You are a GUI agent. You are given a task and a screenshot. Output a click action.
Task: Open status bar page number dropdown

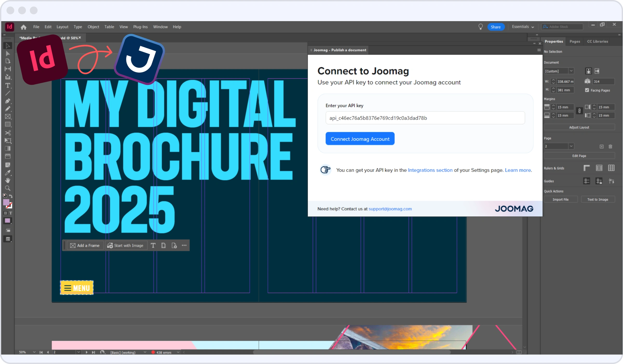(78, 352)
